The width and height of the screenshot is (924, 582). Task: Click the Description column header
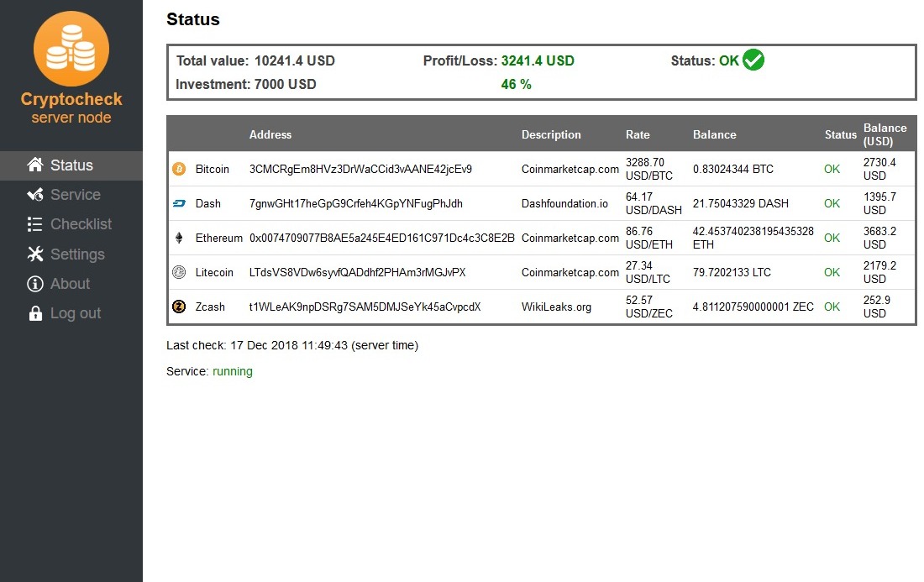tap(551, 135)
